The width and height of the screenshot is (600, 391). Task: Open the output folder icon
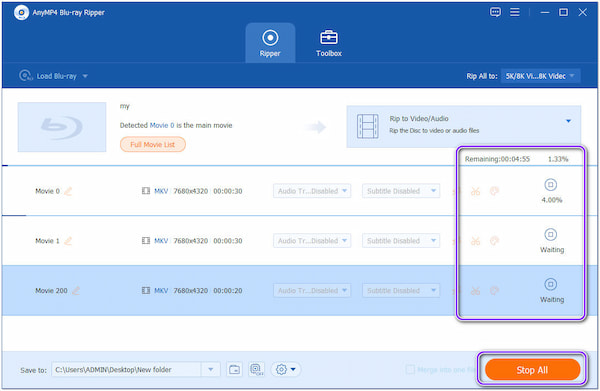click(234, 370)
